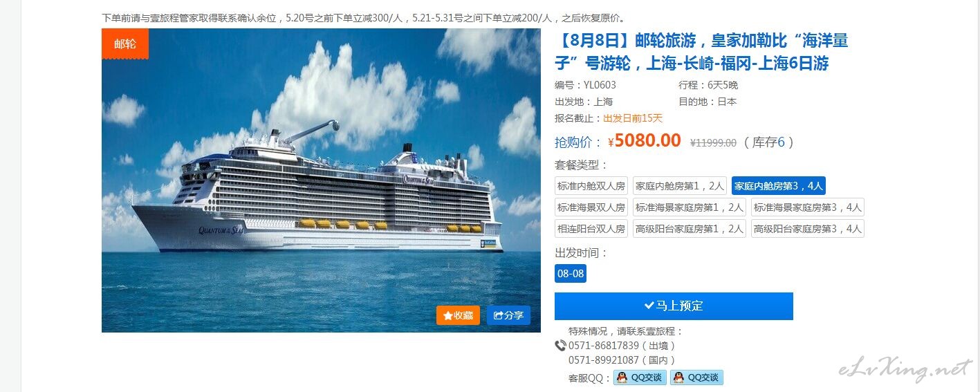Pick 标准海景家庭房第3，4人 option
980x392 pixels.
[x=808, y=207]
